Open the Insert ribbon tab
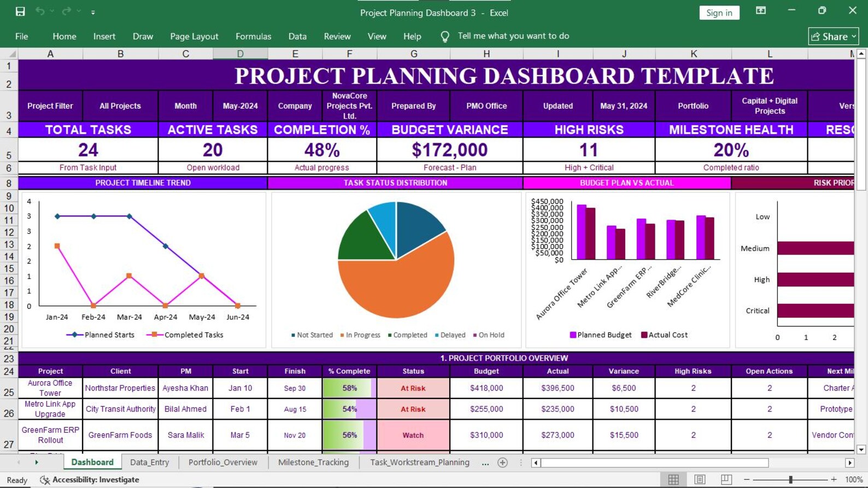This screenshot has width=868, height=488. click(104, 37)
